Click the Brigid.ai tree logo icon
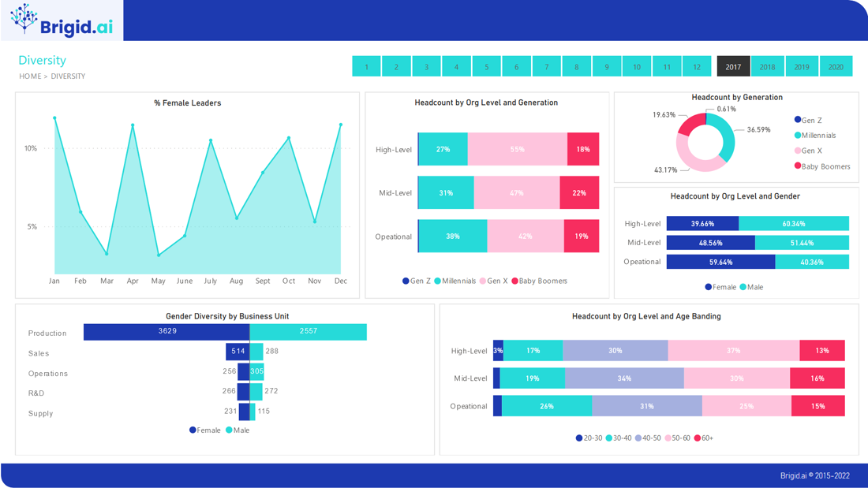 click(x=24, y=19)
